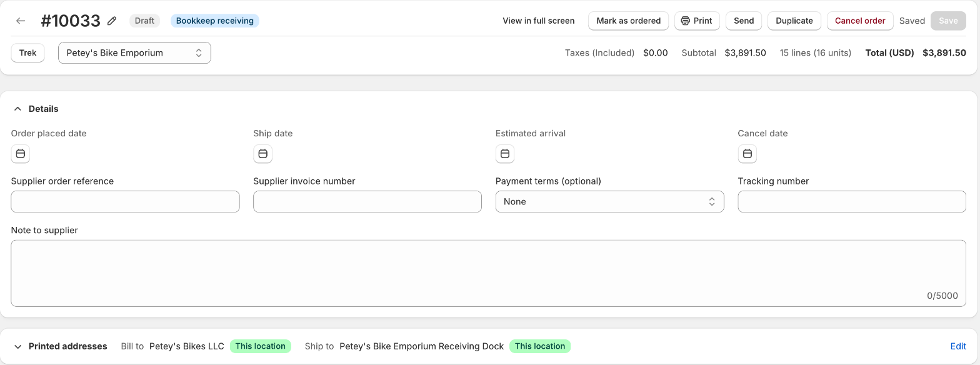
Task: Print the purchase order
Action: point(697,21)
